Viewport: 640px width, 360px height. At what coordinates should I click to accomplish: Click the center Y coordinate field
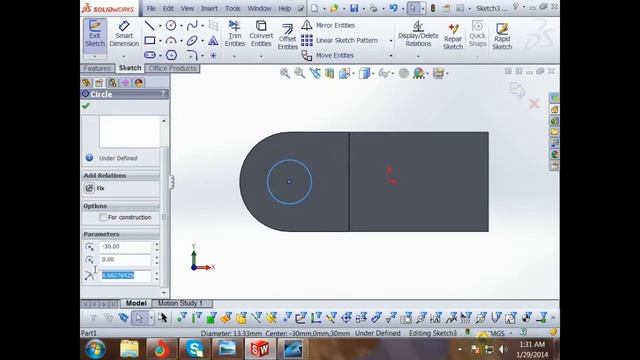(126, 260)
